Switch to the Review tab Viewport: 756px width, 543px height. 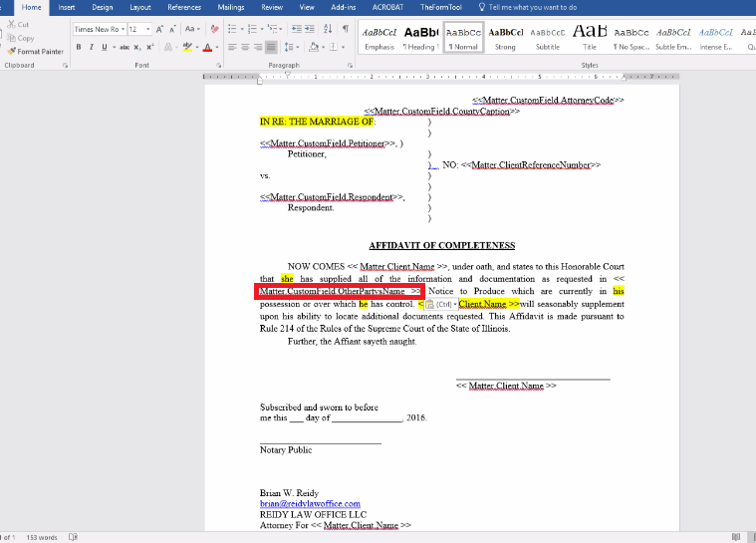272,7
